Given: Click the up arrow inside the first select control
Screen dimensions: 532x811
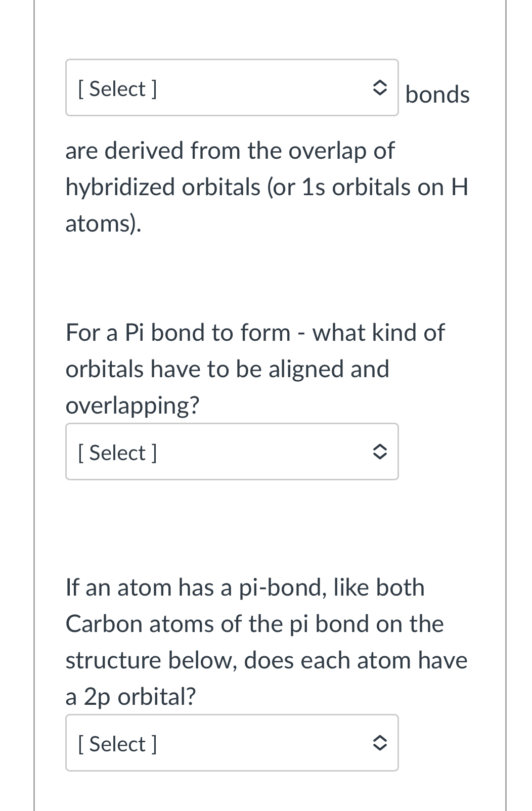Looking at the screenshot, I should [x=380, y=82].
